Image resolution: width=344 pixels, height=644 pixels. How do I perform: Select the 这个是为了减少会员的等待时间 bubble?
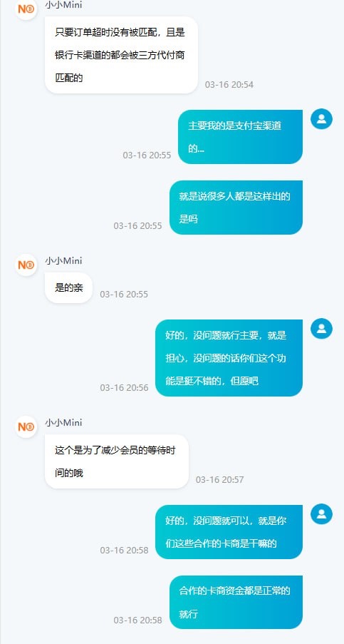117,461
